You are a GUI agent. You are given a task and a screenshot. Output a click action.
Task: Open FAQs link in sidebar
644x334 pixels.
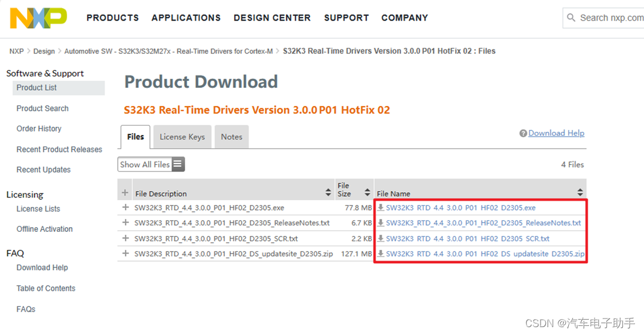[x=26, y=309]
